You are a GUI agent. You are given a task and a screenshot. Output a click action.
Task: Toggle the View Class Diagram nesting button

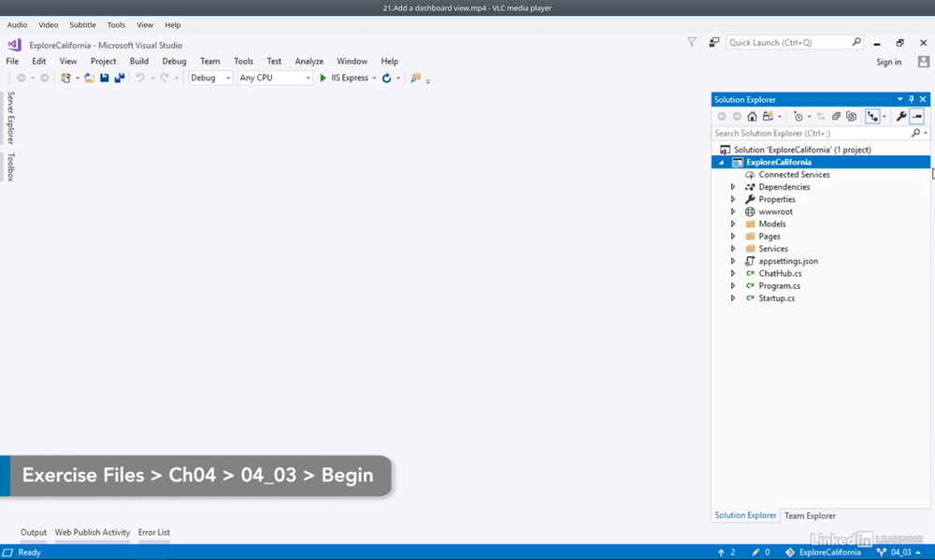pos(873,116)
